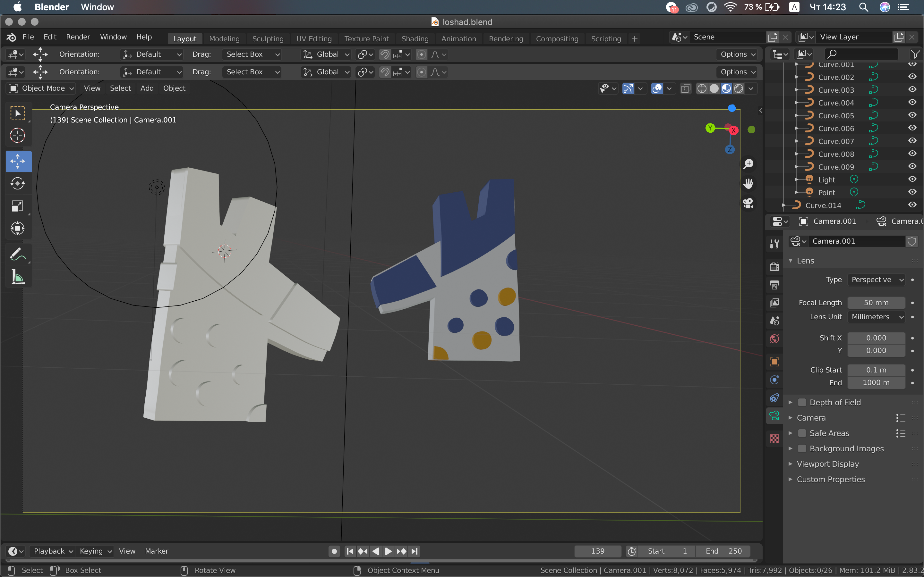The height and width of the screenshot is (577, 924).
Task: Select the Scale tool
Action: 18,206
